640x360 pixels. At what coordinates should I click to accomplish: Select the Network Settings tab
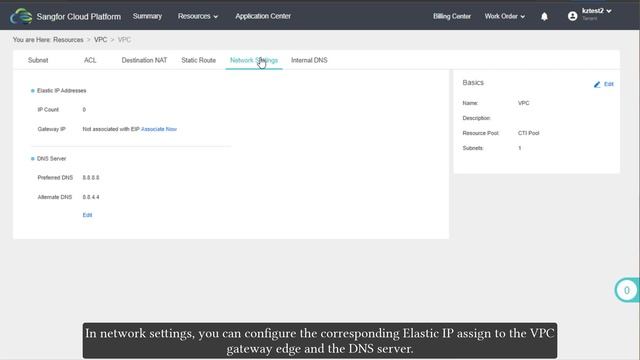pyautogui.click(x=254, y=60)
